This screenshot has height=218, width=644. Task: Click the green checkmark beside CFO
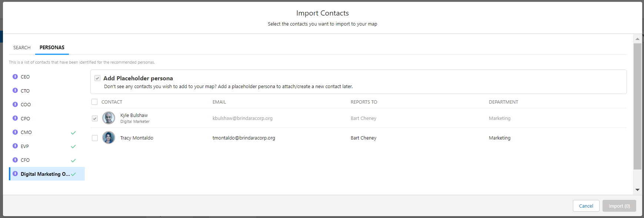pyautogui.click(x=73, y=160)
